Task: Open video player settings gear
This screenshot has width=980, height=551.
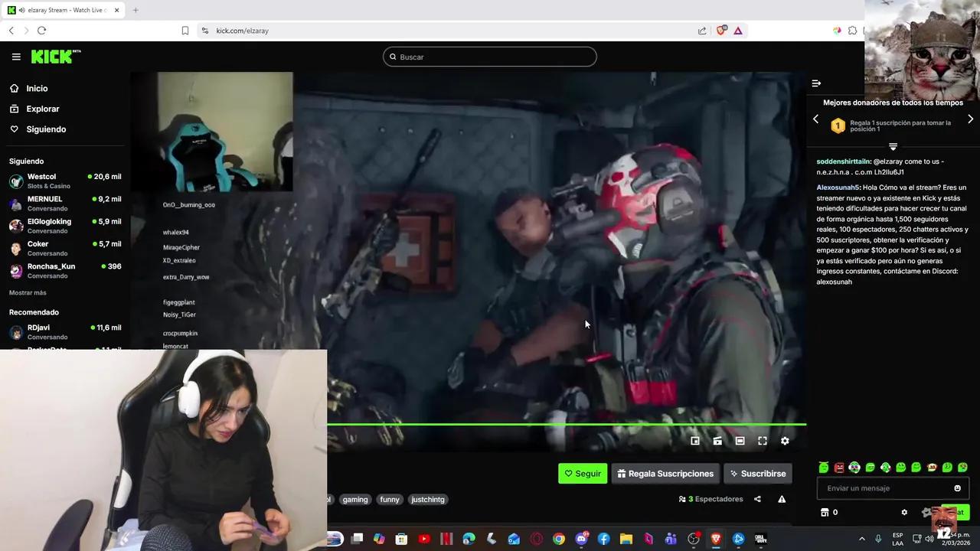Action: pos(785,441)
